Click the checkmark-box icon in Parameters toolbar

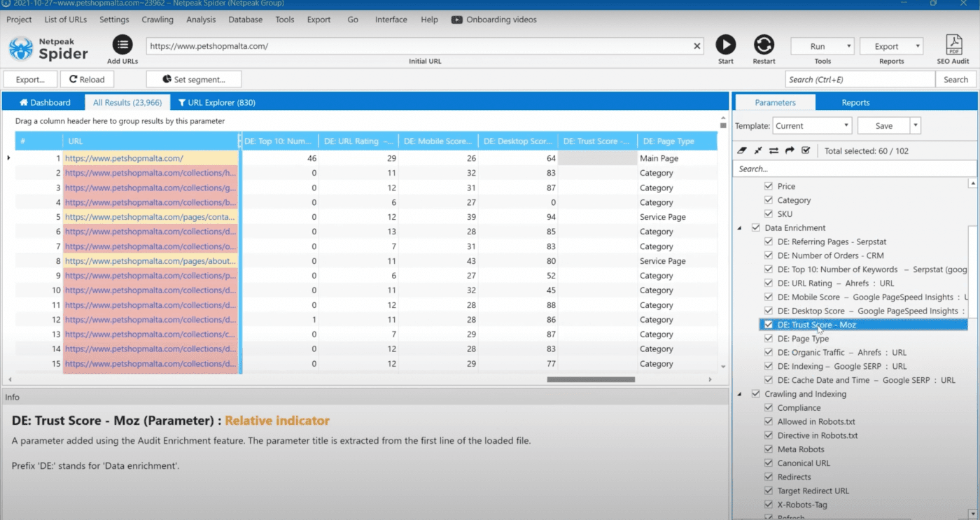tap(806, 150)
